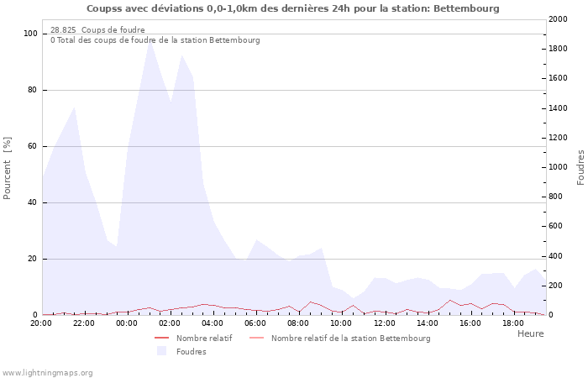
Task: Click the 80 percent axis value
Action: click(x=32, y=90)
